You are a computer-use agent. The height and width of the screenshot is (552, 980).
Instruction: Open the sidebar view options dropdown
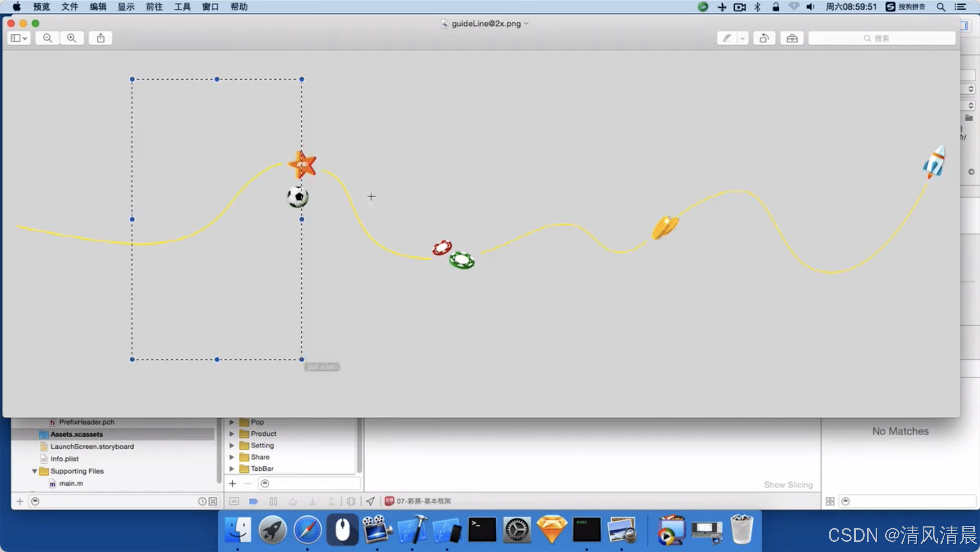19,38
